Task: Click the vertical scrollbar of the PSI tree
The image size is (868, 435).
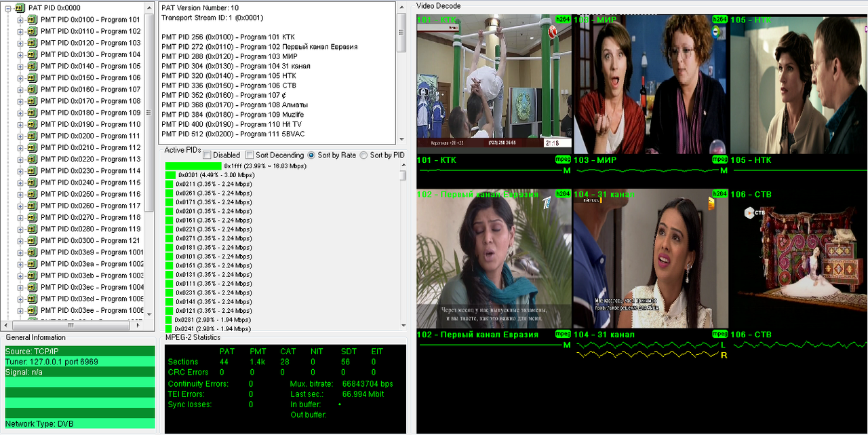Action: point(150,160)
